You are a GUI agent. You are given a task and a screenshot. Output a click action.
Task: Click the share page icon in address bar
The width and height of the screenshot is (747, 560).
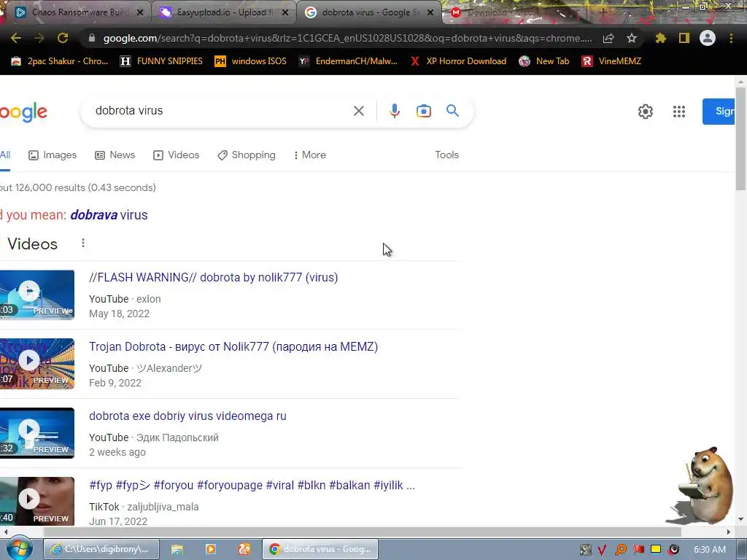(x=608, y=39)
